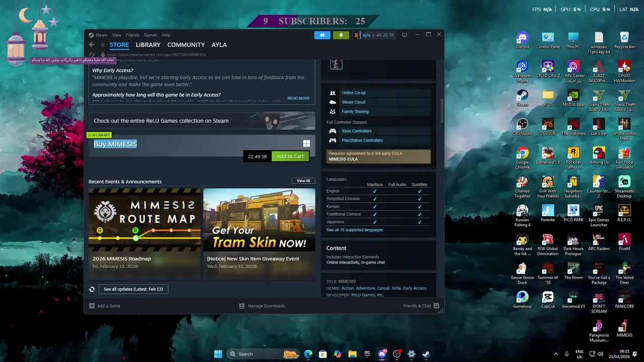The height and width of the screenshot is (362, 644).
Task: Open the AYLA profile tab
Action: click(x=219, y=45)
